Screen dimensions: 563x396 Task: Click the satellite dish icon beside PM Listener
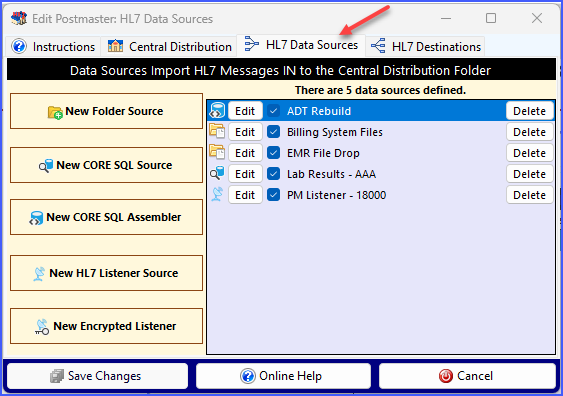coord(217,194)
